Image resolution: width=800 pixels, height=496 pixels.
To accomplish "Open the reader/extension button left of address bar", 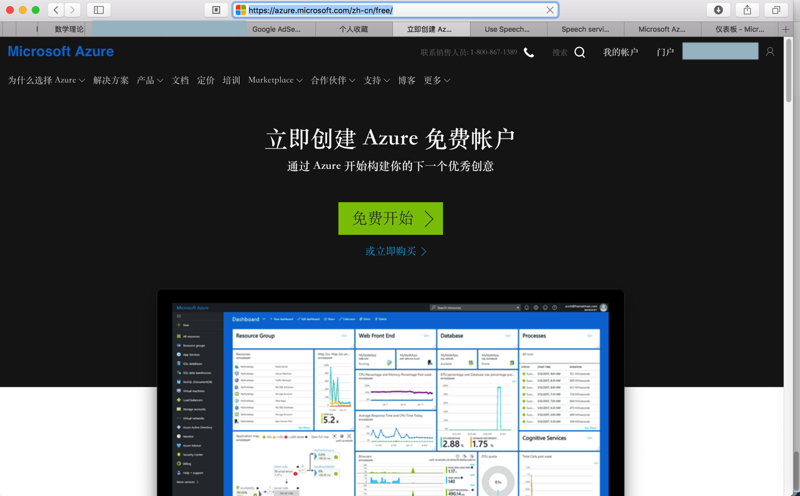I will tap(216, 10).
